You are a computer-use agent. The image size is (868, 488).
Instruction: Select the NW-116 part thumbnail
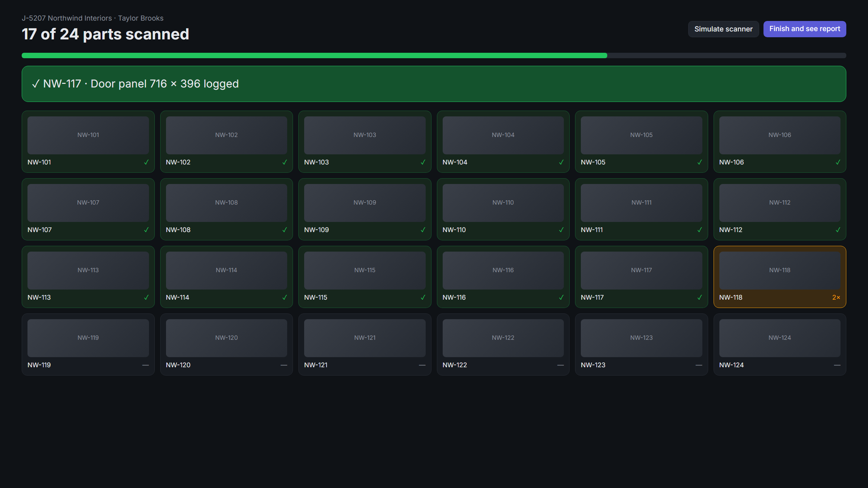click(x=503, y=270)
